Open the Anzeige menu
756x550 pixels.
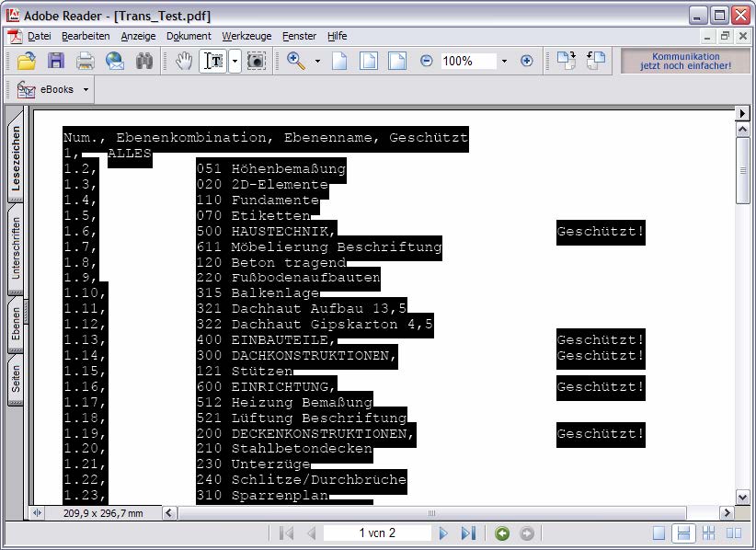(x=138, y=36)
